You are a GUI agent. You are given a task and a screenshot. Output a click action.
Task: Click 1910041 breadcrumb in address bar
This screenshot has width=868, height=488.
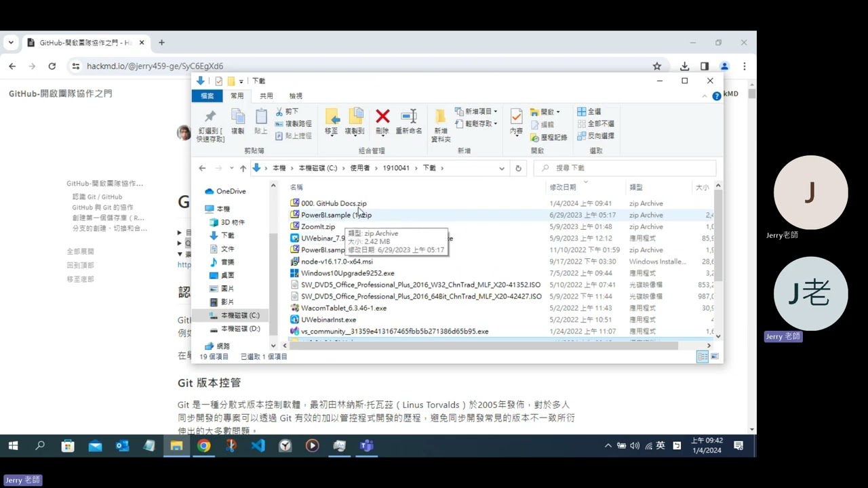tap(396, 168)
